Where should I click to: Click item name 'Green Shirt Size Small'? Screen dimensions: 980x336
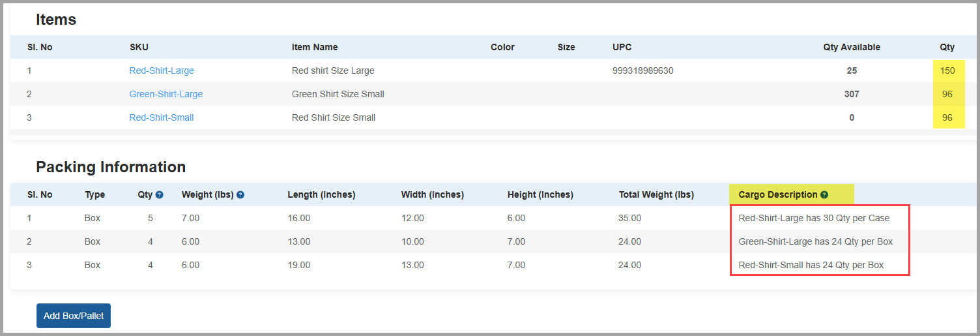[x=338, y=94]
